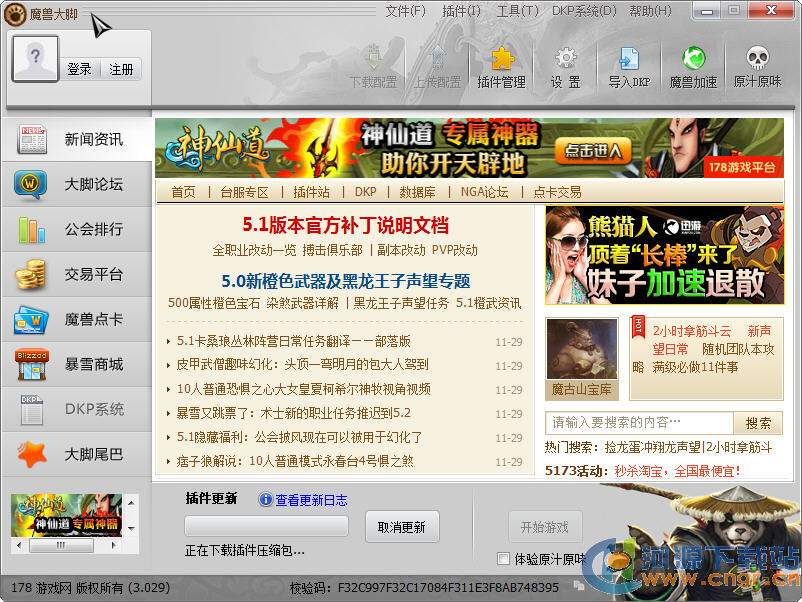Click ad scroll left arrow
This screenshot has width=802, height=602.
click(x=19, y=545)
